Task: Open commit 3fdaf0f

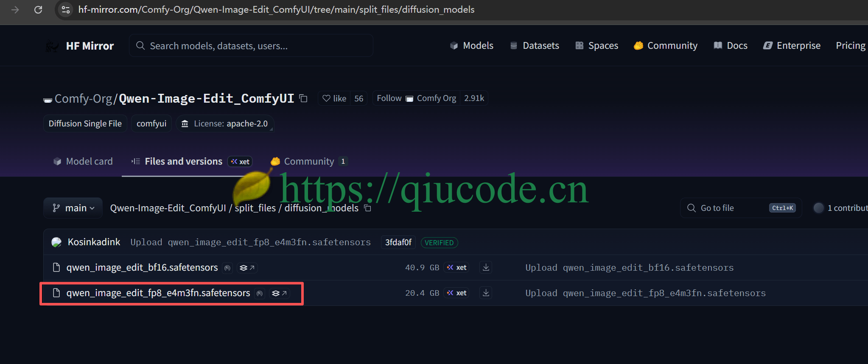Action: 398,242
